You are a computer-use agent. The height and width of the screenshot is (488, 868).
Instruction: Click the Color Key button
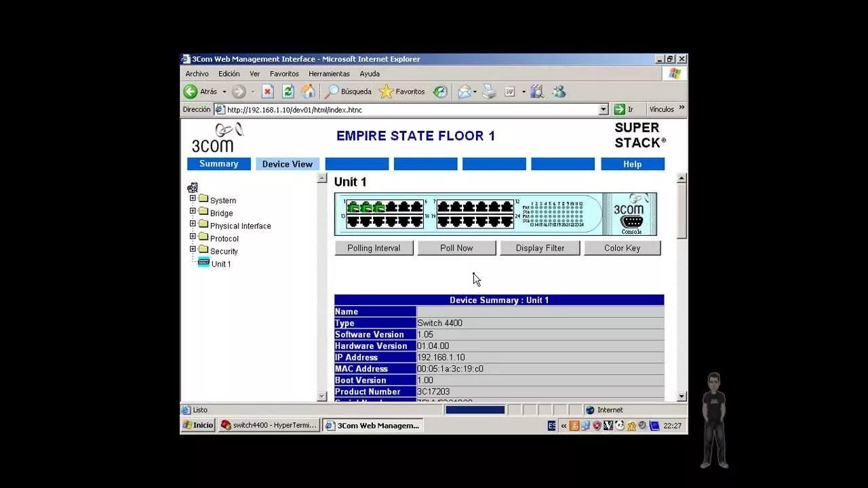(623, 248)
